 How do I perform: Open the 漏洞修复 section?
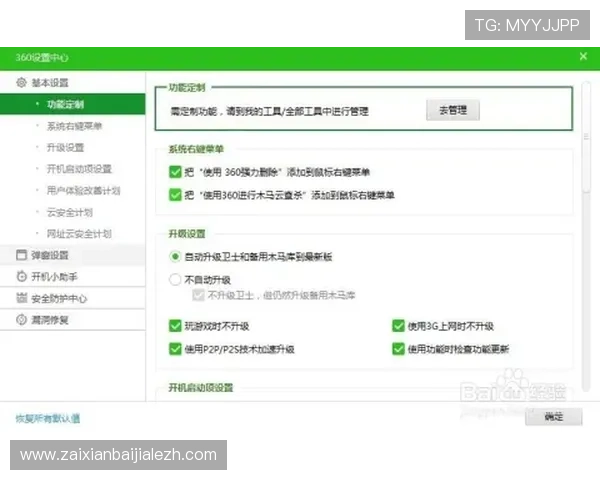[x=73, y=320]
